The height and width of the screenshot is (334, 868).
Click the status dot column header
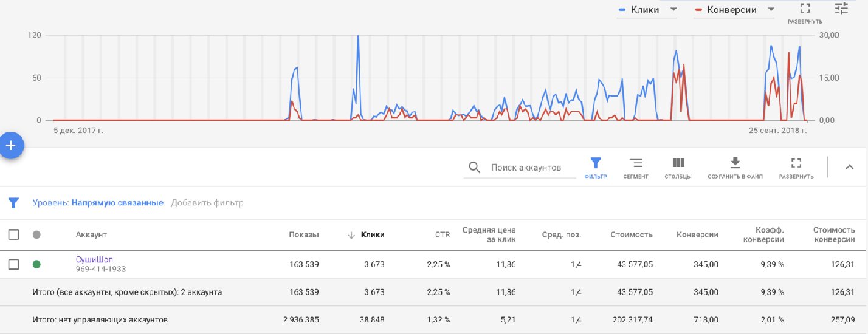(x=36, y=235)
